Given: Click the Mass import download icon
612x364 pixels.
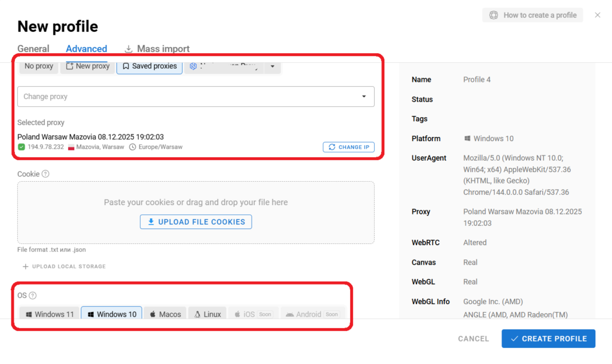Looking at the screenshot, I should (x=128, y=49).
